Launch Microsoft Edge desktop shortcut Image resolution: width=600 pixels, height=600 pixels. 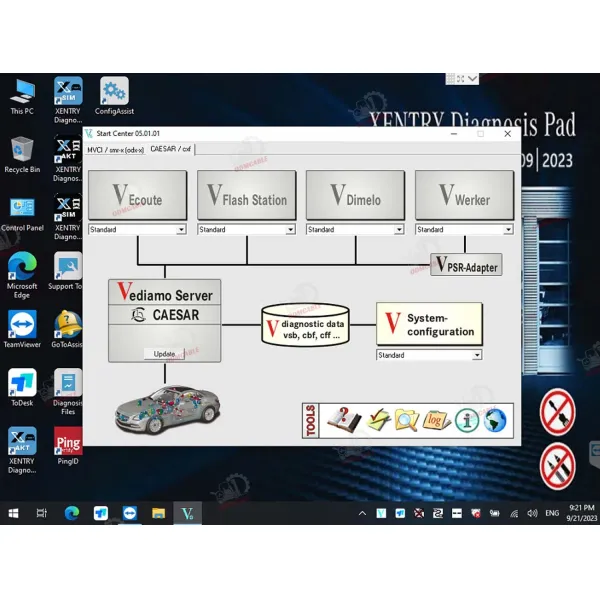22,275
